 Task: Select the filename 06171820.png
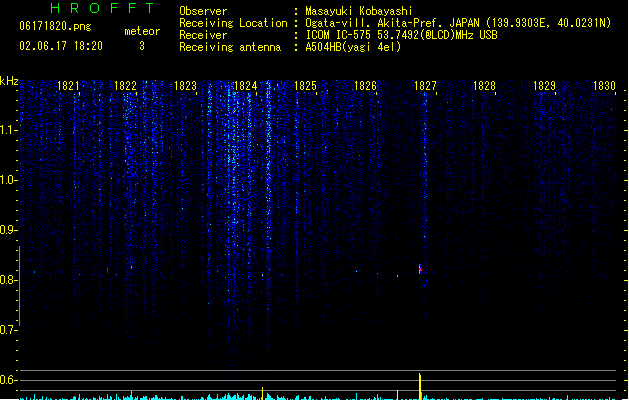point(55,26)
